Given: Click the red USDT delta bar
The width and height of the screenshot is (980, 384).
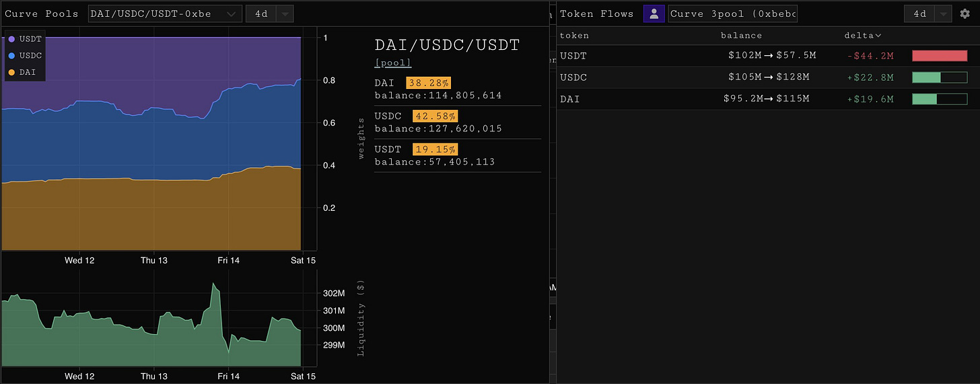Looking at the screenshot, I should pos(940,56).
